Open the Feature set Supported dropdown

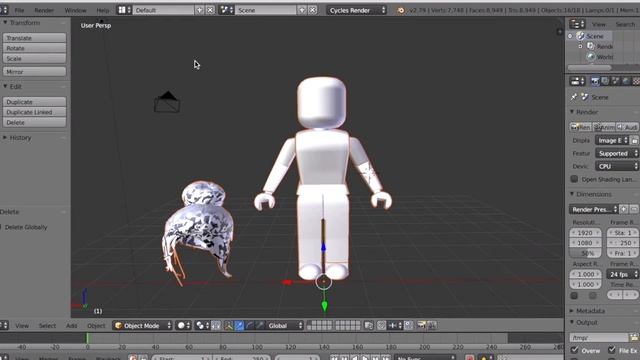pos(617,153)
